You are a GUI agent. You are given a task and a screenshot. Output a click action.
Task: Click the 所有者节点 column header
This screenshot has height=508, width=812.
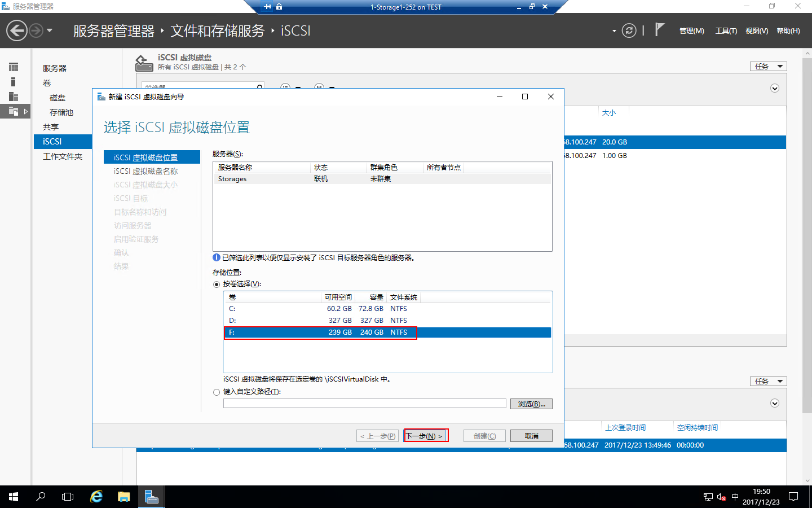coord(444,168)
